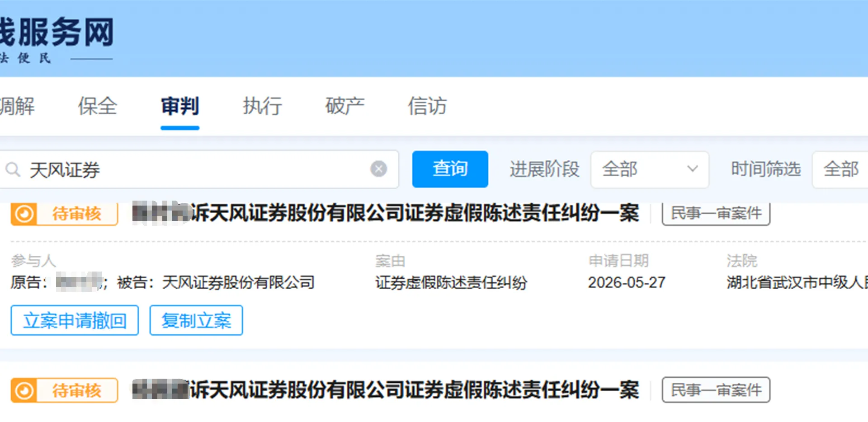Click the blue 查询 button
Image resolution: width=868 pixels, height=422 pixels.
pos(450,169)
